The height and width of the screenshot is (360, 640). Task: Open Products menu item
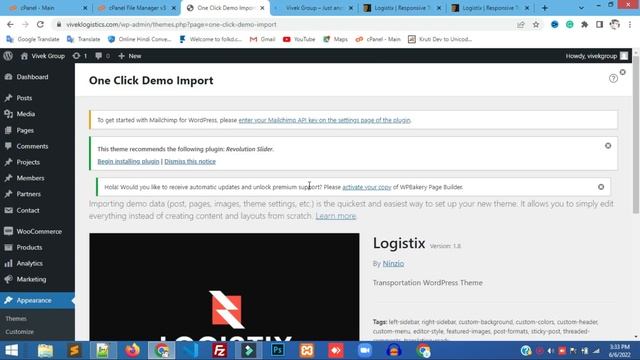click(29, 247)
